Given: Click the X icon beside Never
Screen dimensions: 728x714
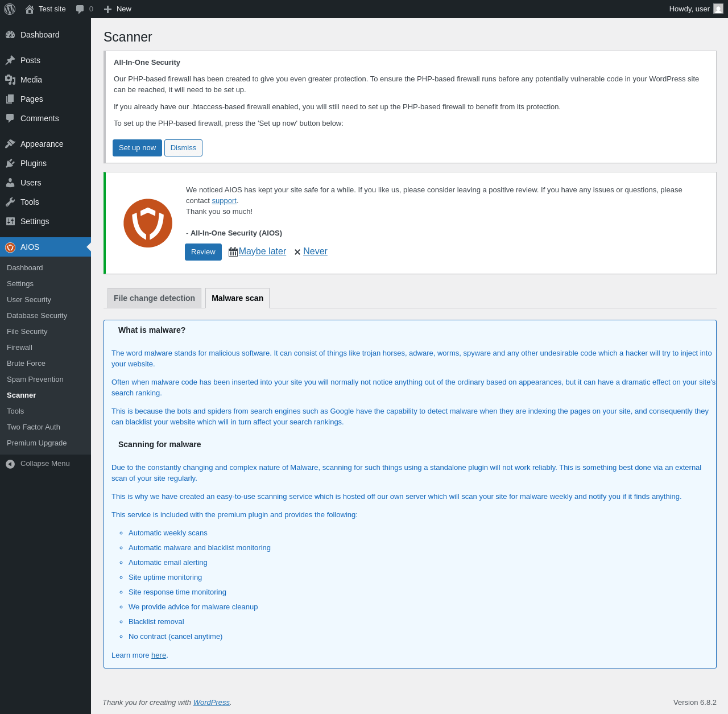Looking at the screenshot, I should point(297,252).
